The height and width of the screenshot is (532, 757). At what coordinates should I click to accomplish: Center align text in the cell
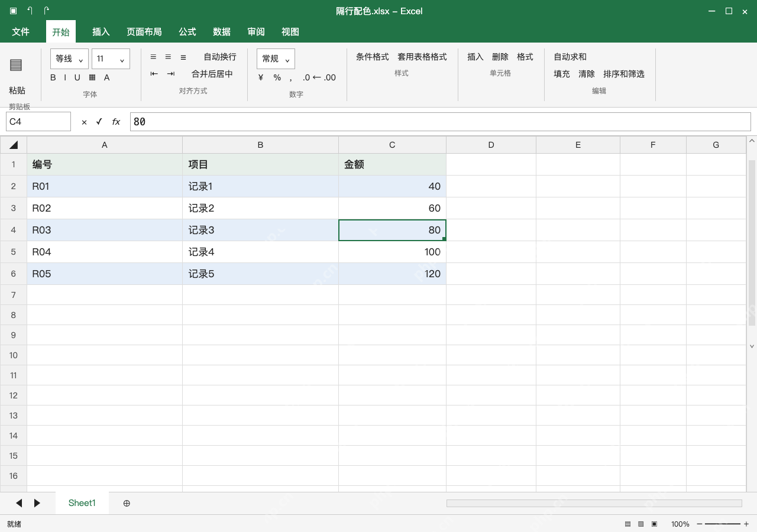click(x=168, y=57)
